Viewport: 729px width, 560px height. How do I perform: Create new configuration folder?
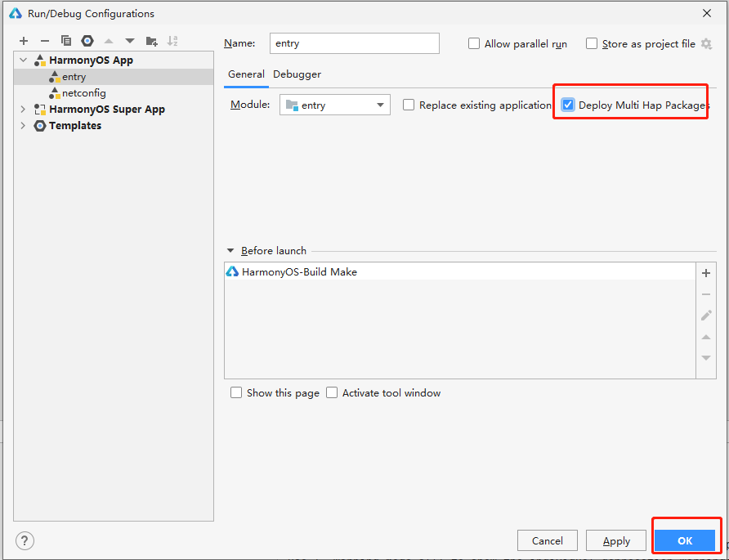(x=151, y=41)
